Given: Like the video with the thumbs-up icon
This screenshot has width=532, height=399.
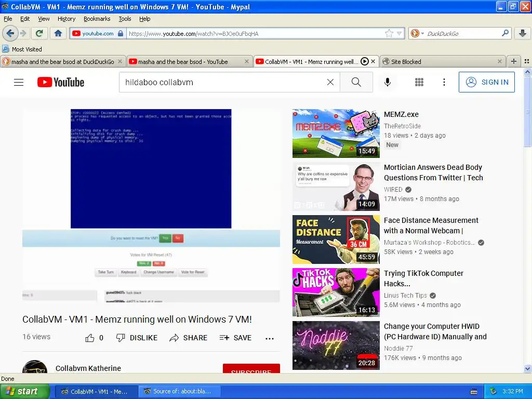Looking at the screenshot, I should pos(90,338).
